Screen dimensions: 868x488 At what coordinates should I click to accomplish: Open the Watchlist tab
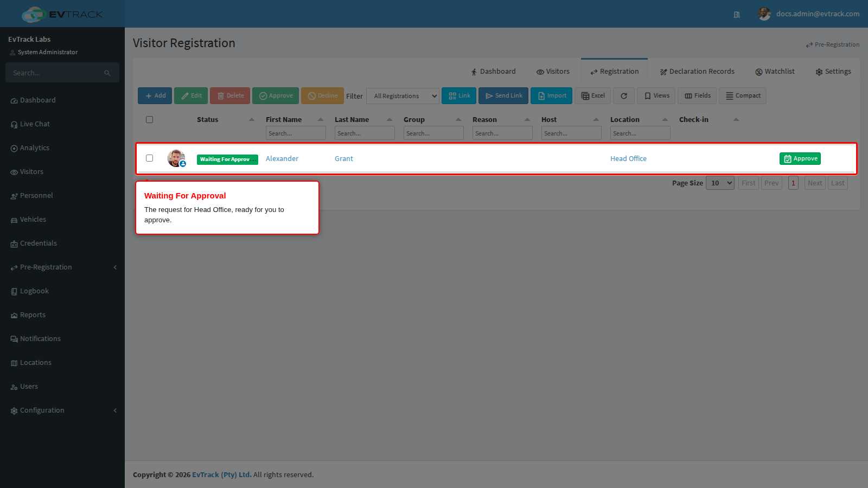[x=775, y=72]
